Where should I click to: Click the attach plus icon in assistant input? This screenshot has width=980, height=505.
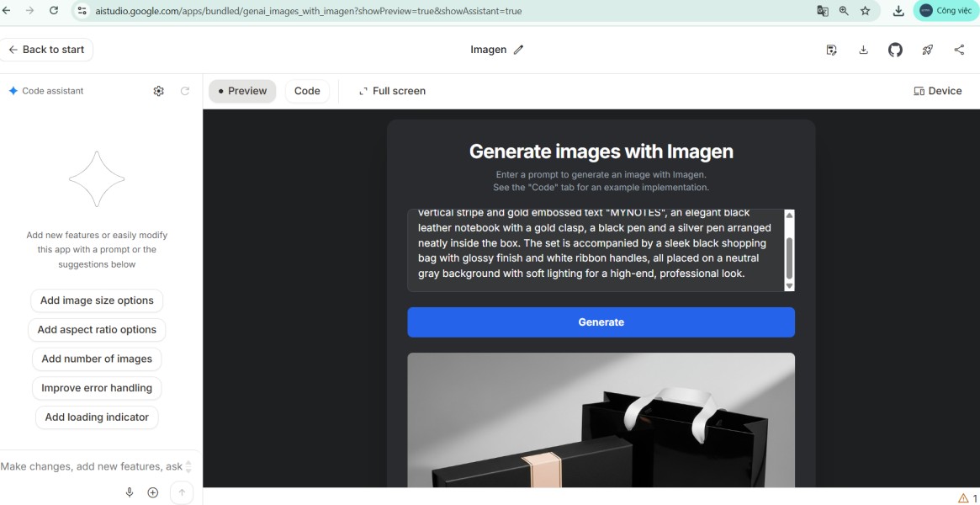[152, 492]
